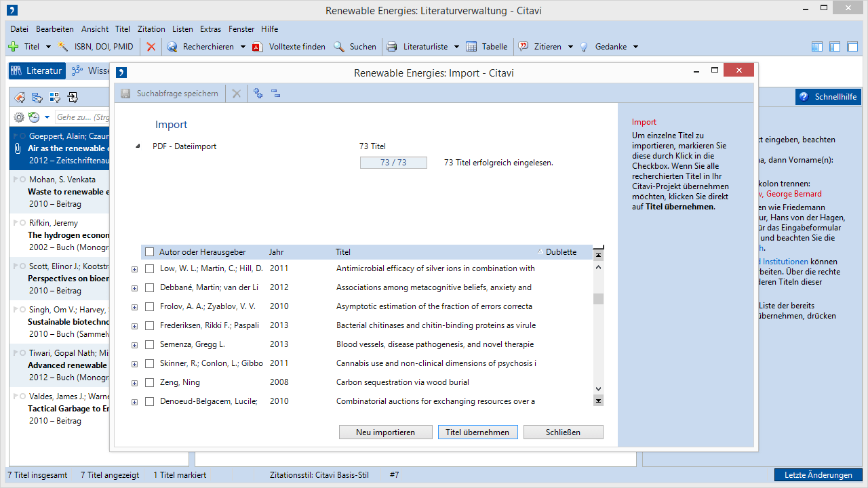Click the gear settings icon above the title list
The width and height of the screenshot is (868, 488).
point(19,117)
